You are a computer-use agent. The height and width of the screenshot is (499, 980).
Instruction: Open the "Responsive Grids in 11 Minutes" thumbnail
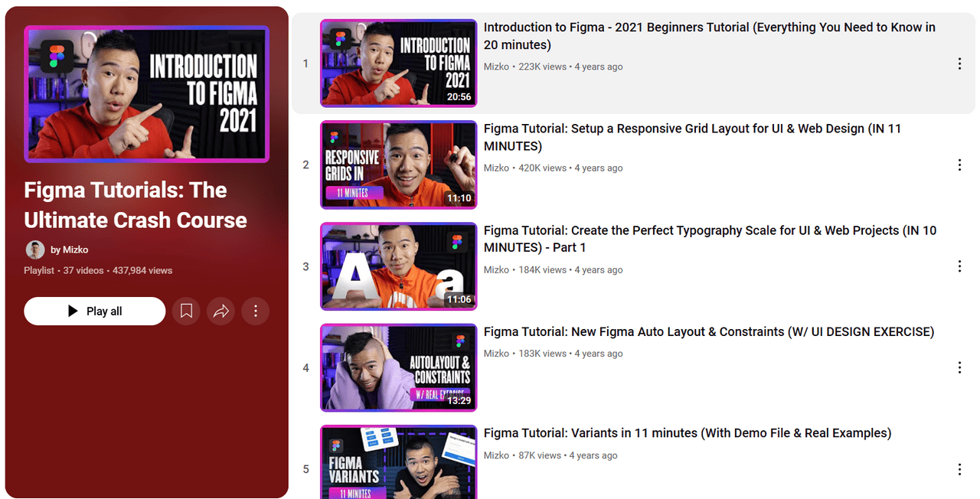coord(398,165)
